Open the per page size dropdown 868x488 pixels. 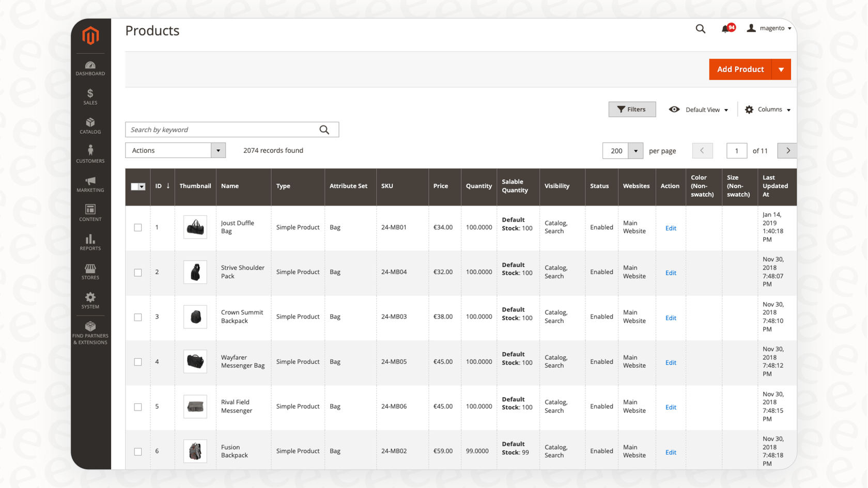[636, 151]
